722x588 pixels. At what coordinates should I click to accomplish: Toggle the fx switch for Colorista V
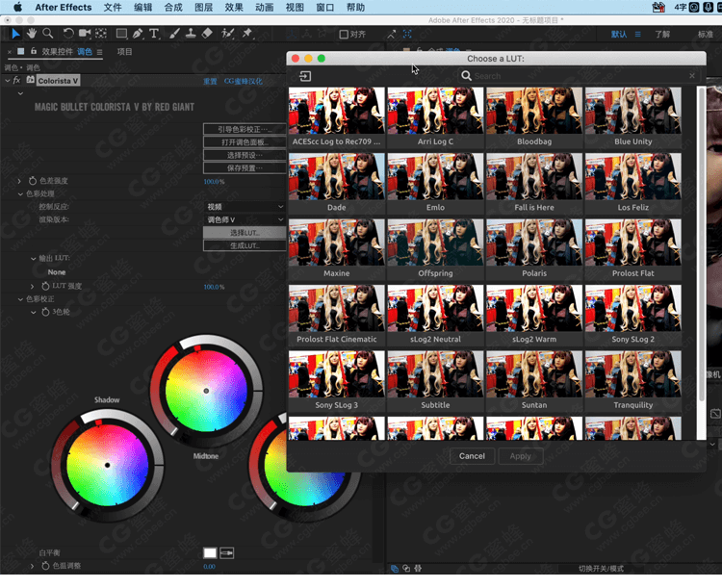click(16, 80)
